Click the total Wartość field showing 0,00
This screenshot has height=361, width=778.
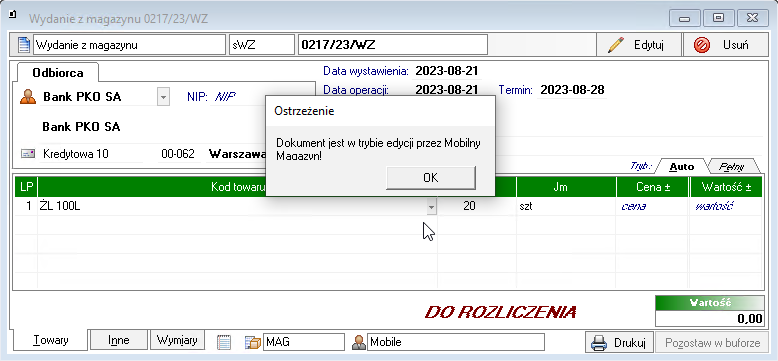click(710, 318)
